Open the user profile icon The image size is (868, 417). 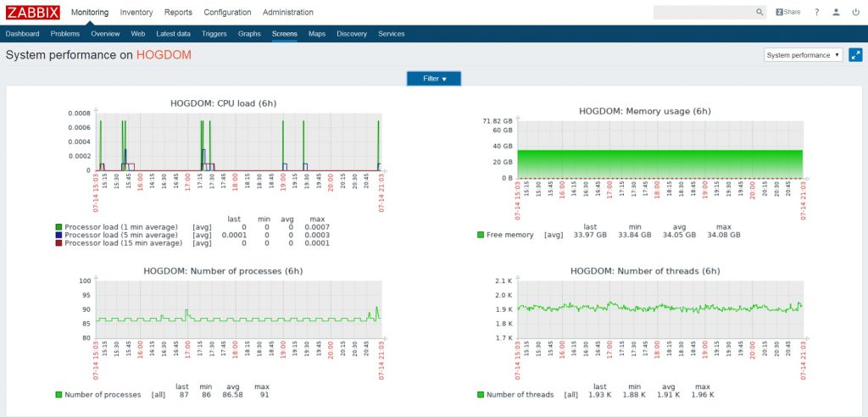(836, 12)
